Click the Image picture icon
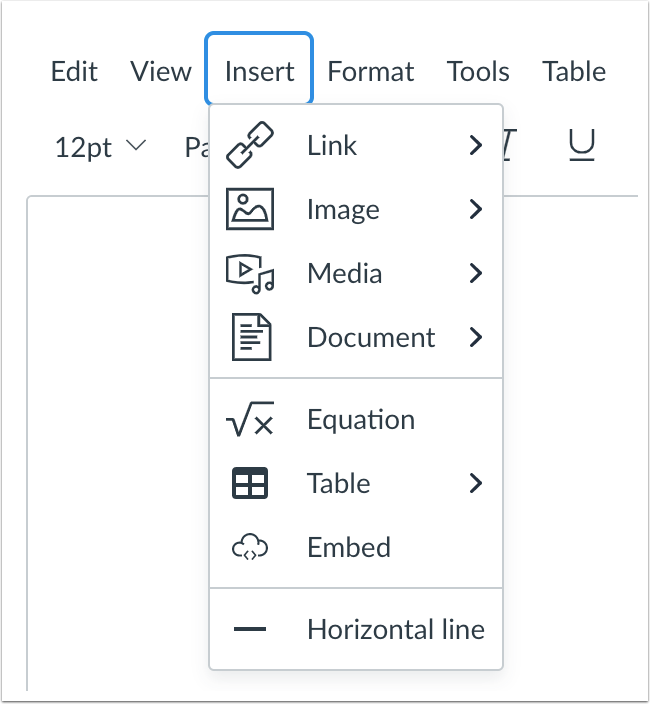Viewport: 650px width, 704px height. point(250,210)
